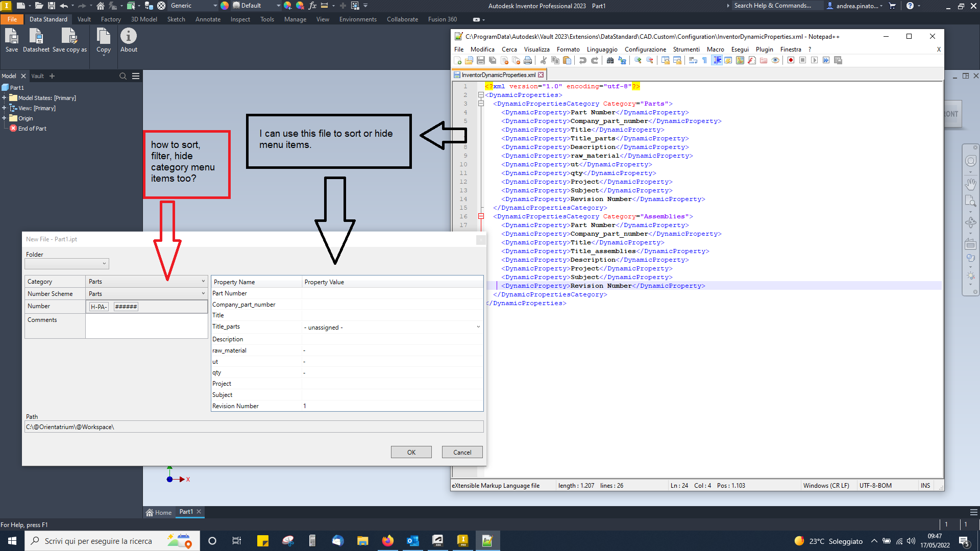Image resolution: width=980 pixels, height=551 pixels.
Task: Open the Linguaggio menu in Notepad++
Action: [x=602, y=49]
